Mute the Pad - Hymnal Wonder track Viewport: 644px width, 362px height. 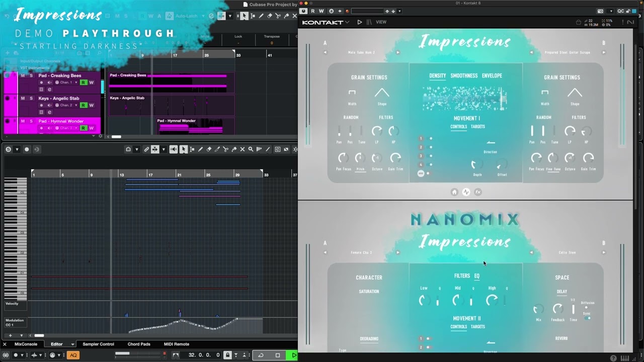(23, 121)
